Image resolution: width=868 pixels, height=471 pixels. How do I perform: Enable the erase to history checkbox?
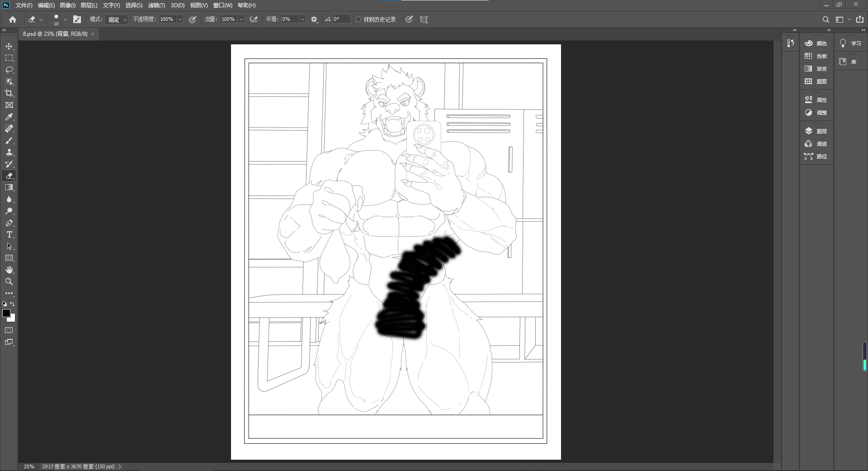pyautogui.click(x=359, y=19)
